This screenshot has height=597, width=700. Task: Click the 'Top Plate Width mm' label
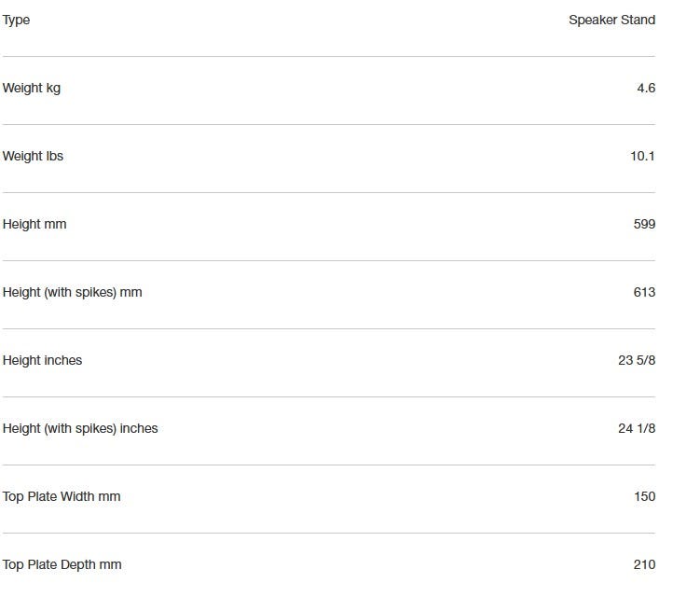tap(62, 496)
